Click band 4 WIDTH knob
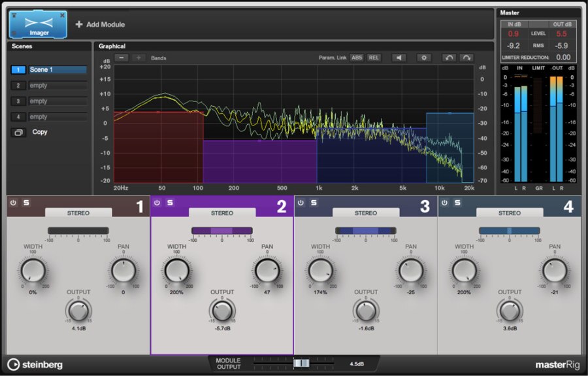588x376 pixels. tap(465, 271)
